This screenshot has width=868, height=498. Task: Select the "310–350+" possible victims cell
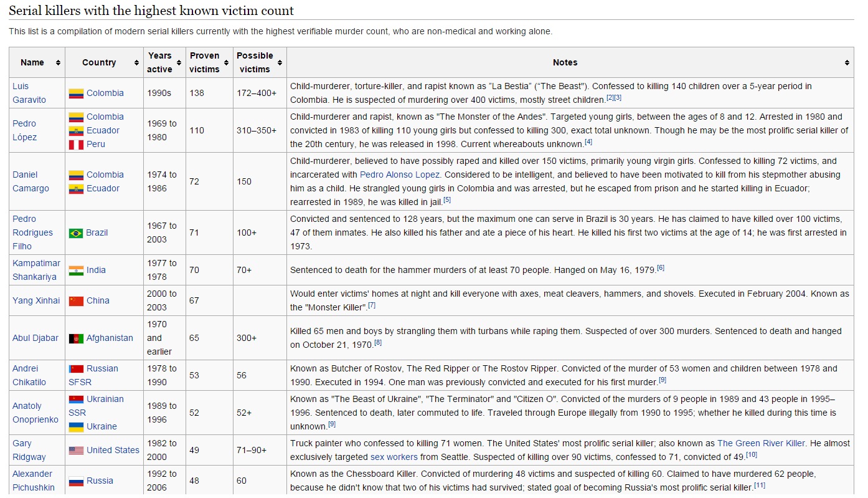pos(260,130)
